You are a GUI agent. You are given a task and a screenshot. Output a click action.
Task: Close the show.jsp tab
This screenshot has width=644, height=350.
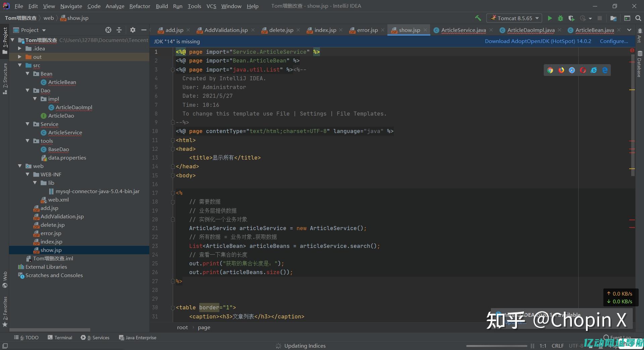[425, 30]
